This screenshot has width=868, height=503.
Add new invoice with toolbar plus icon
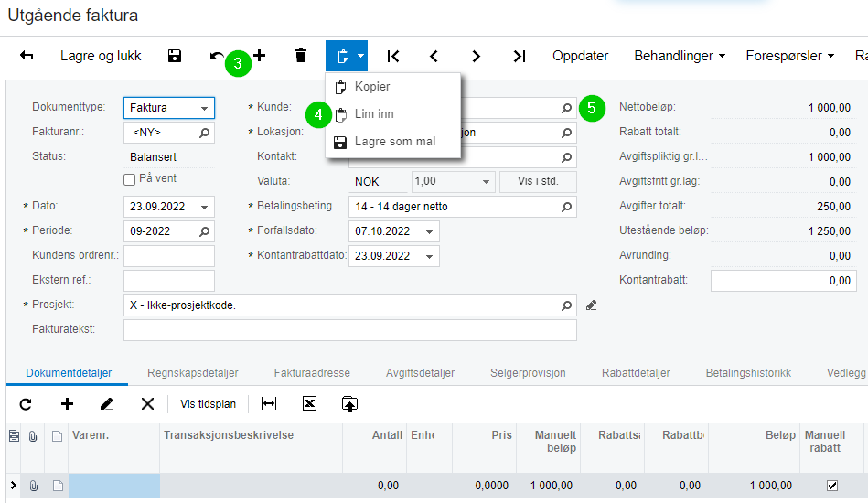pyautogui.click(x=259, y=56)
